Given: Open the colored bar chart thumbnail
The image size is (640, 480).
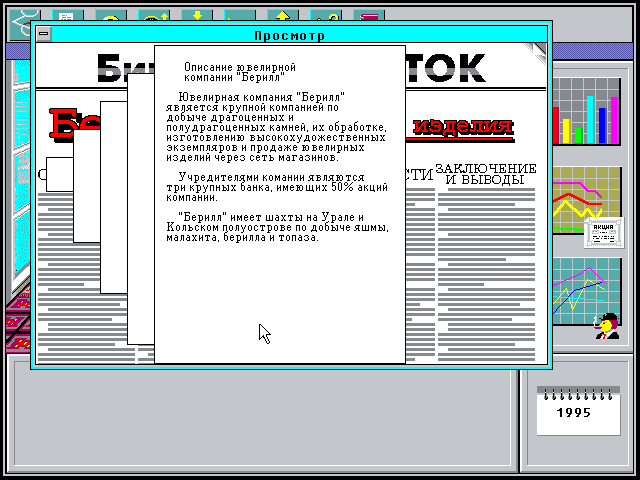Looking at the screenshot, I should 587,111.
